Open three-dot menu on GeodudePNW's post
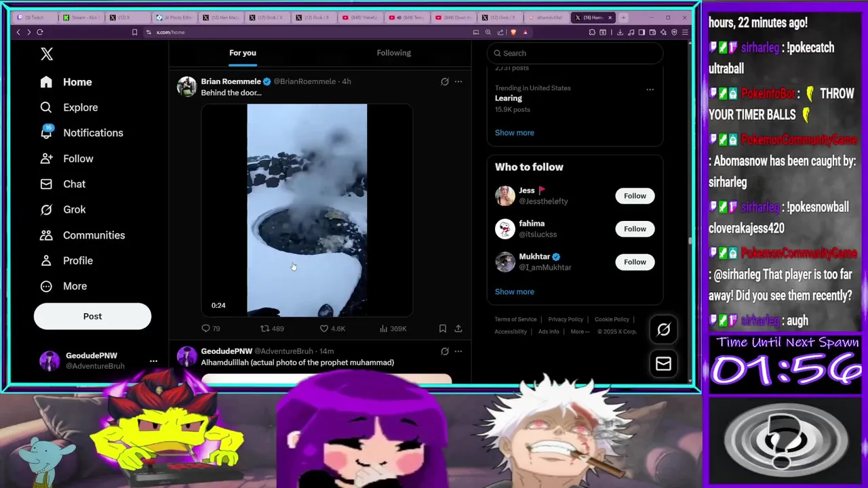Viewport: 868px width, 488px height. [458, 351]
